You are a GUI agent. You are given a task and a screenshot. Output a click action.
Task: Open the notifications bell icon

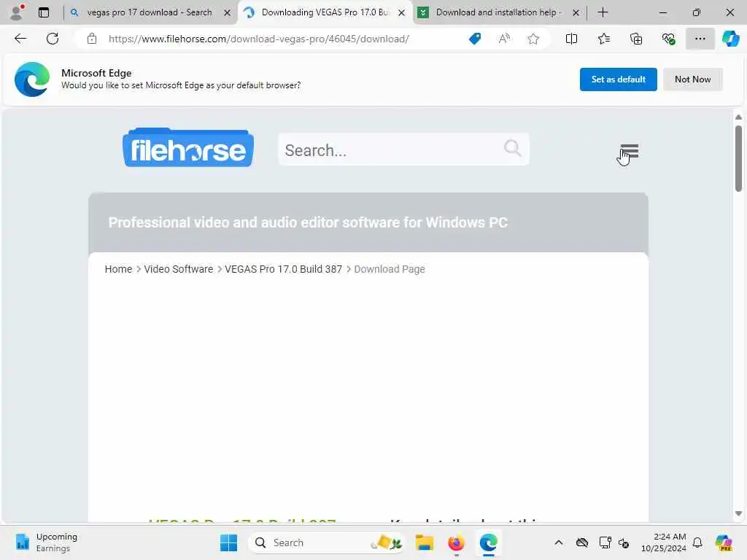(x=697, y=542)
